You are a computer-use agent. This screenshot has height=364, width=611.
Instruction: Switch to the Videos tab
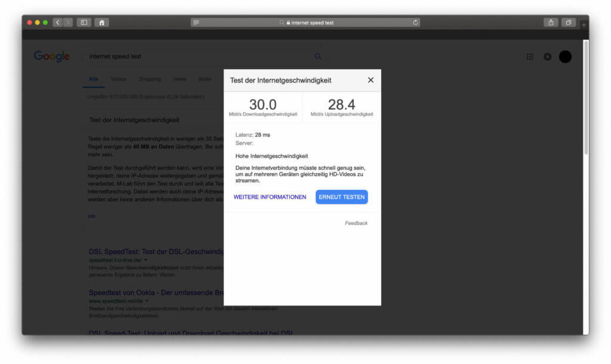click(118, 79)
